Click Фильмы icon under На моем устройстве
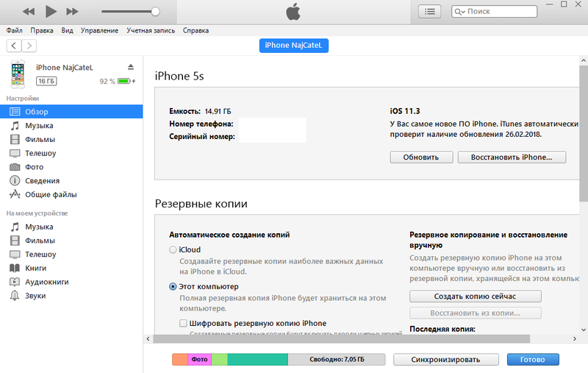This screenshot has width=588, height=373. [15, 241]
